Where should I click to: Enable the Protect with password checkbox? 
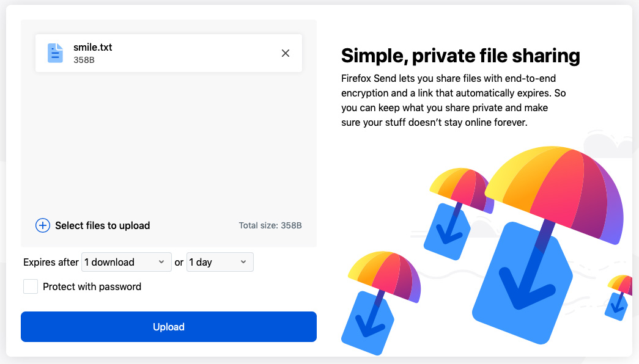click(x=31, y=286)
